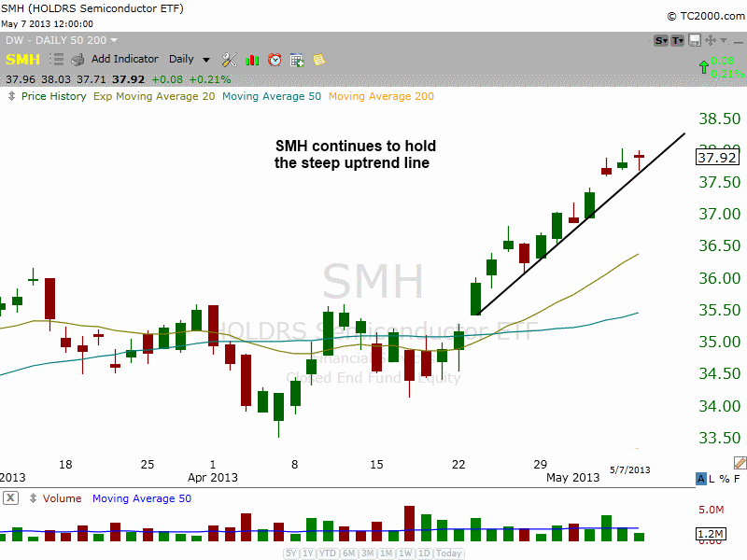Click the bold 37.92 last price in quote row
747x560 pixels.
tap(128, 79)
